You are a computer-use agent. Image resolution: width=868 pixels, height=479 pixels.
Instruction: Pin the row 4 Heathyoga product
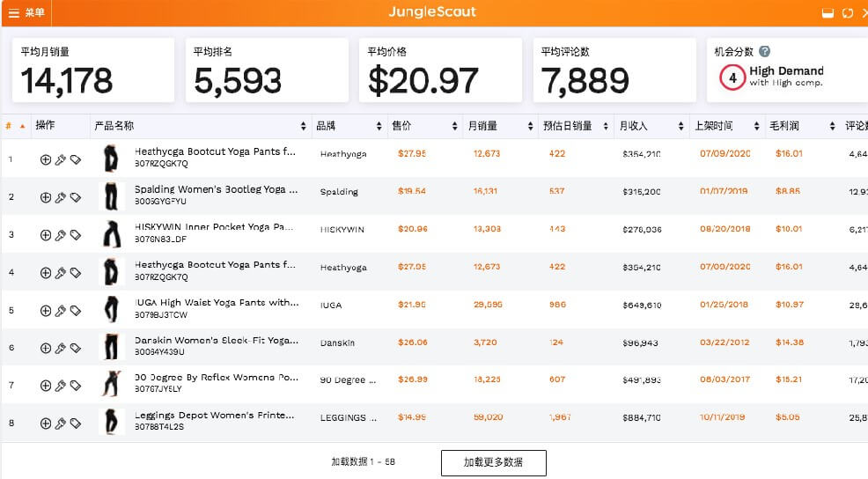[61, 272]
